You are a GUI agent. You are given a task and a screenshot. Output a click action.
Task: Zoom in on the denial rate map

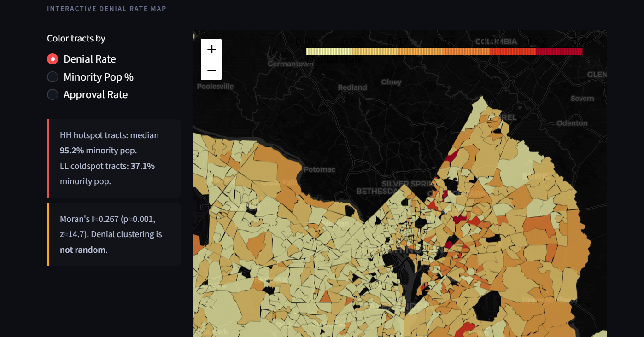[x=211, y=49]
